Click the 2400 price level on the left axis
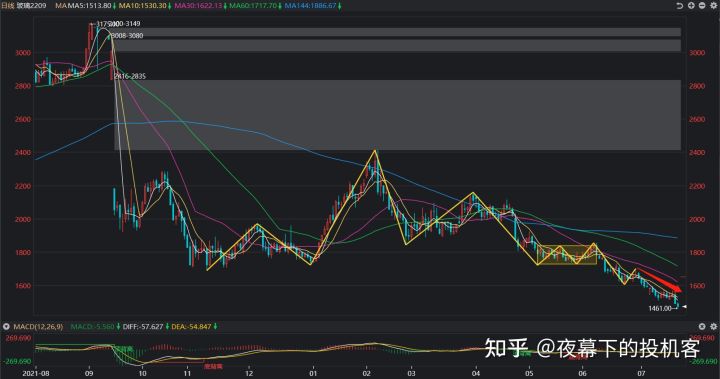 [x=23, y=153]
